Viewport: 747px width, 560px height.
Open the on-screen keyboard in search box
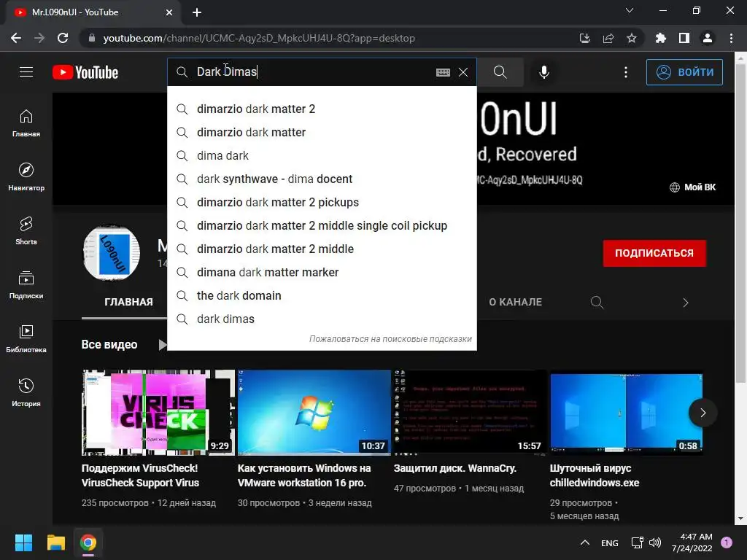coord(443,72)
